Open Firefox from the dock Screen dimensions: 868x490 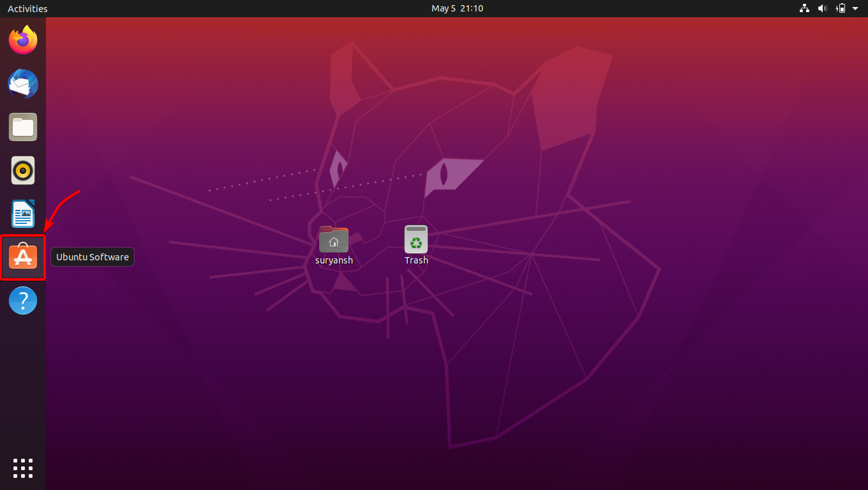click(23, 40)
